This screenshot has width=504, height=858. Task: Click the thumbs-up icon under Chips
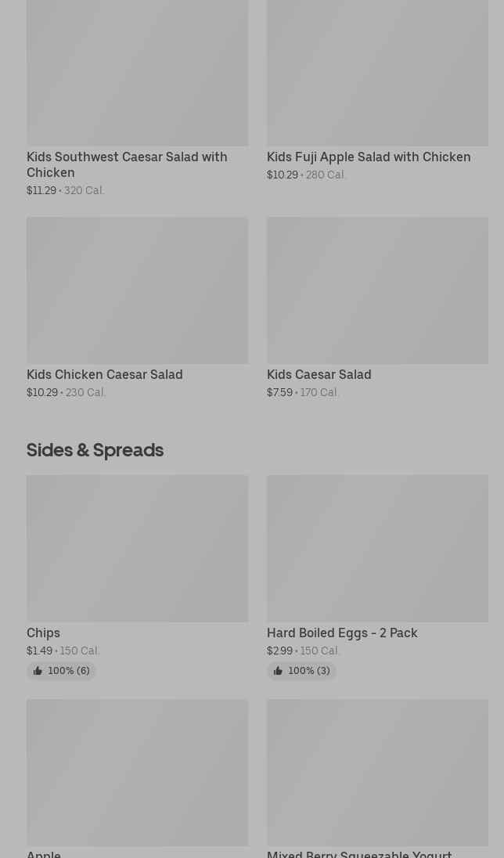(38, 671)
